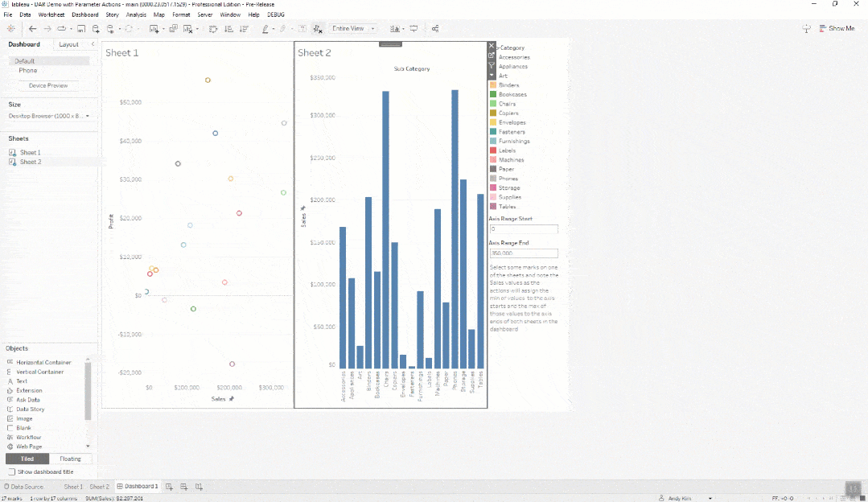Click the Axis Range End input field
Viewport: 868px width, 502px height.
[523, 253]
